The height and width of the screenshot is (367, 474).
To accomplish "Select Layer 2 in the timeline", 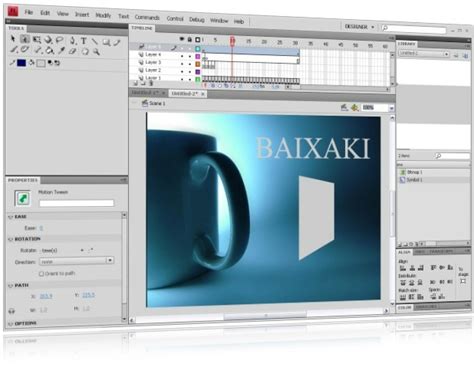I will pyautogui.click(x=153, y=70).
